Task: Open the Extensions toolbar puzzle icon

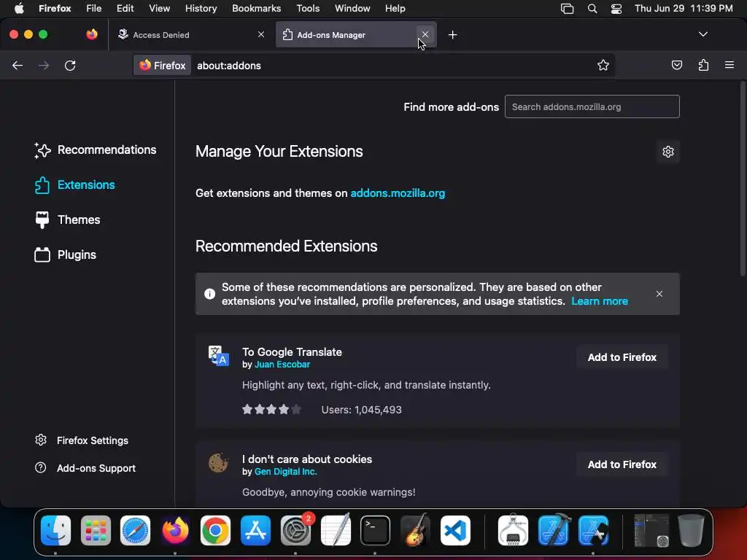Action: pyautogui.click(x=703, y=65)
